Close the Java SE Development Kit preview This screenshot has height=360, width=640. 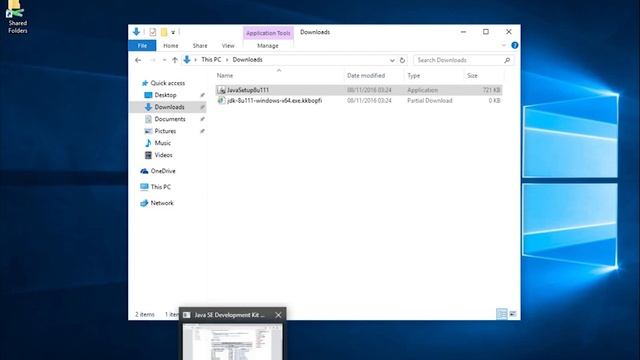278,315
